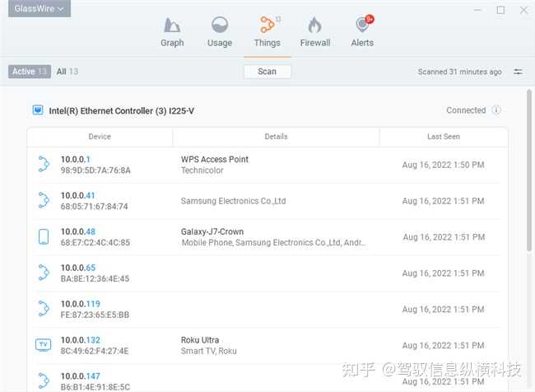Click the Graph mountain icon
This screenshot has height=392, width=535.
coord(172,25)
